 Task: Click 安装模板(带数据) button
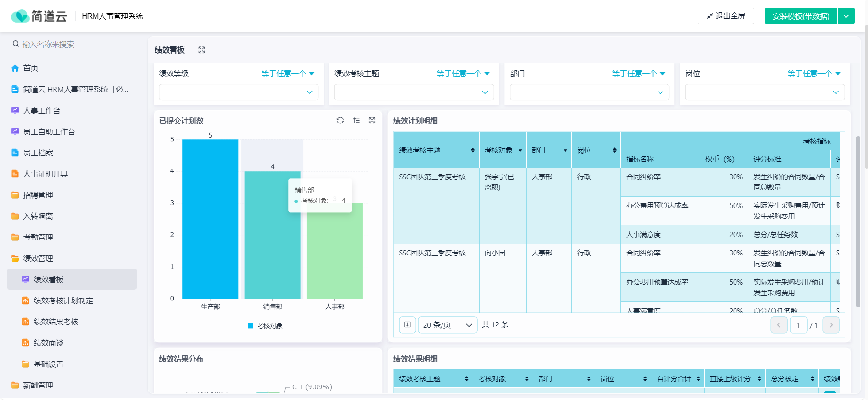click(801, 16)
